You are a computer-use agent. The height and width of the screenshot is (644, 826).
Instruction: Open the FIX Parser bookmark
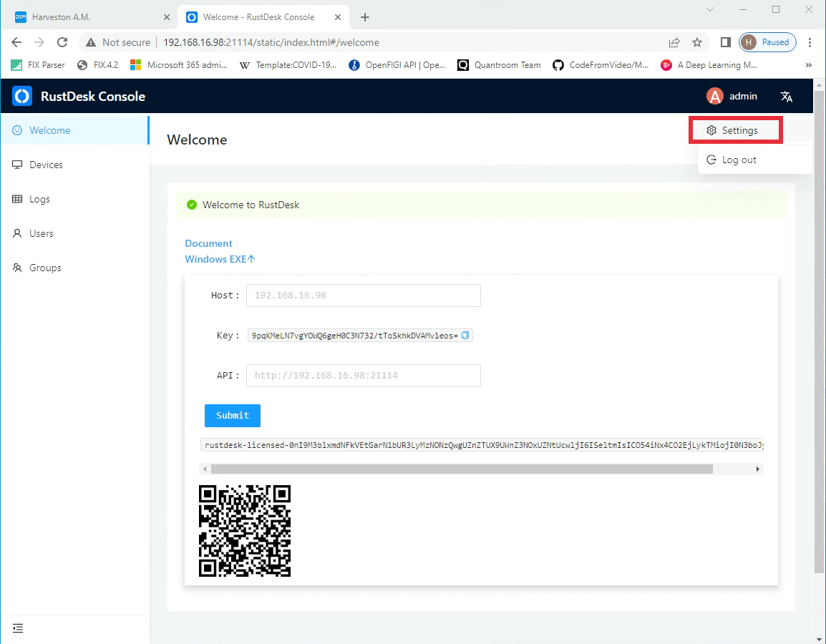pyautogui.click(x=38, y=65)
